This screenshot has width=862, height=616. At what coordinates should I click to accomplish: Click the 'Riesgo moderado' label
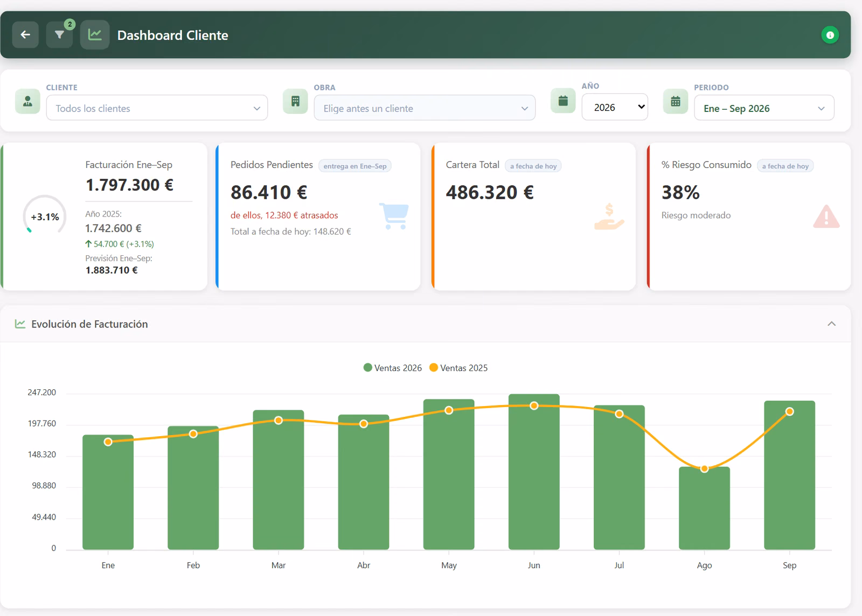(696, 215)
